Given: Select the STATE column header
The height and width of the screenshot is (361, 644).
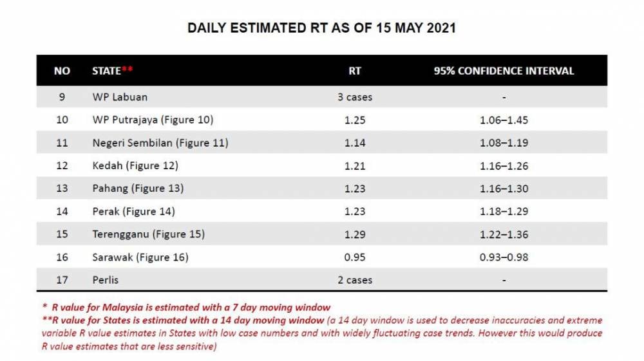Looking at the screenshot, I should [113, 71].
